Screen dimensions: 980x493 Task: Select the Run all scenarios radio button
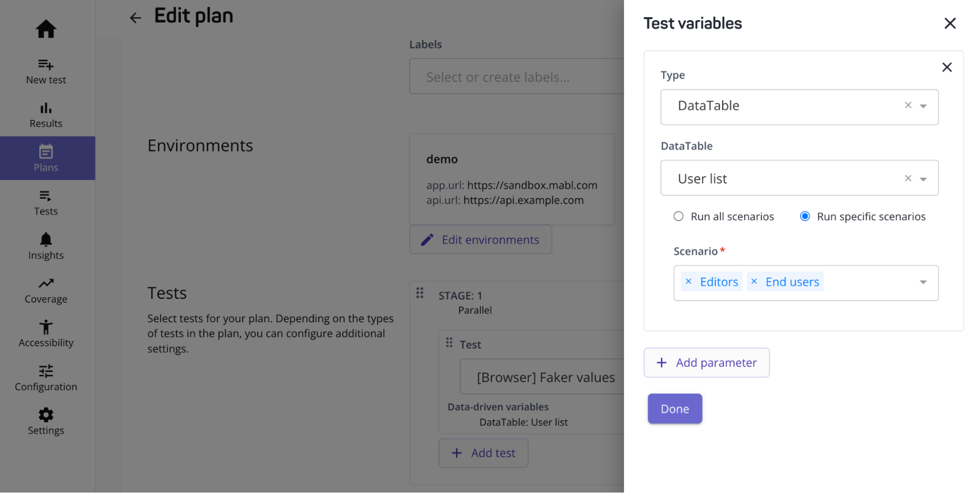tap(678, 216)
